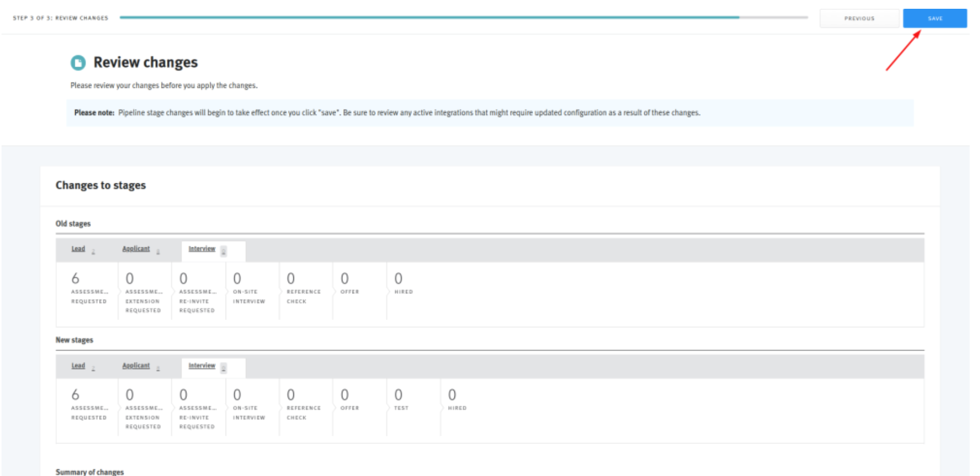Click the PREVIOUS button

tap(859, 18)
